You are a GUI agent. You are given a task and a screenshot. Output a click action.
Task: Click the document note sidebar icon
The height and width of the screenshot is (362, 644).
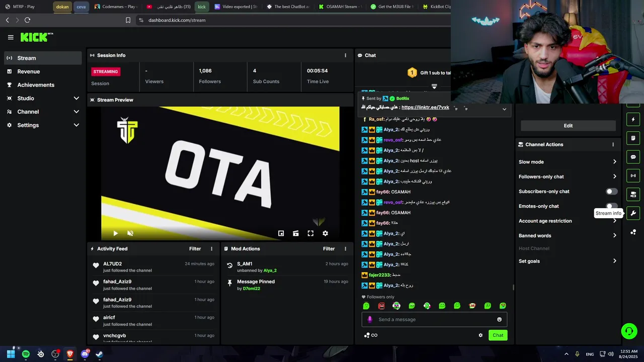(x=633, y=138)
